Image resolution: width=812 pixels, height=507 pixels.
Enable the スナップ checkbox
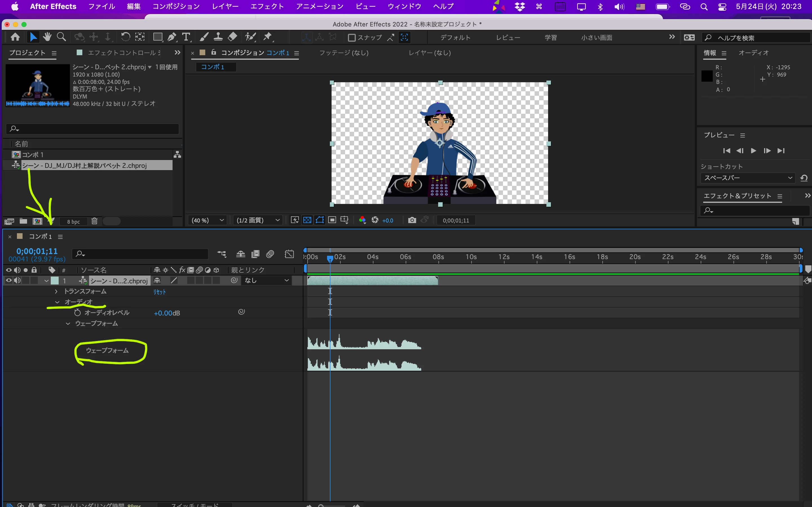352,37
